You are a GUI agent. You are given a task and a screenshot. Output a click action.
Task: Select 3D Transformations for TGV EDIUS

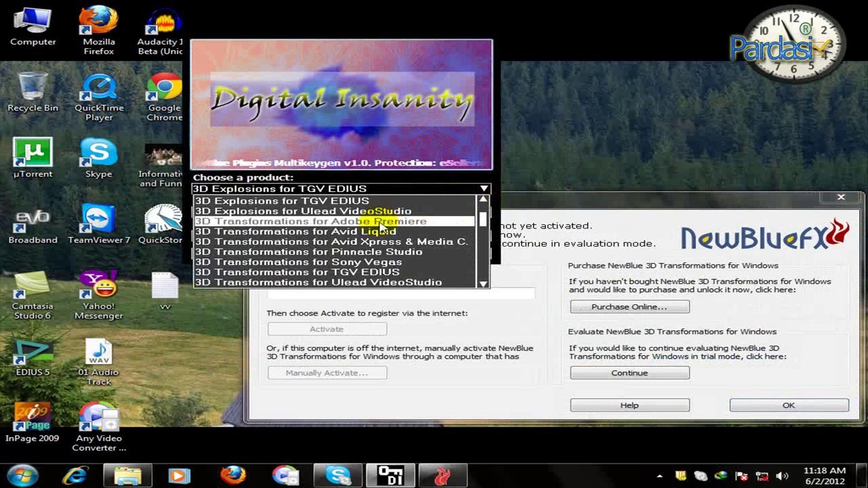tap(335, 272)
